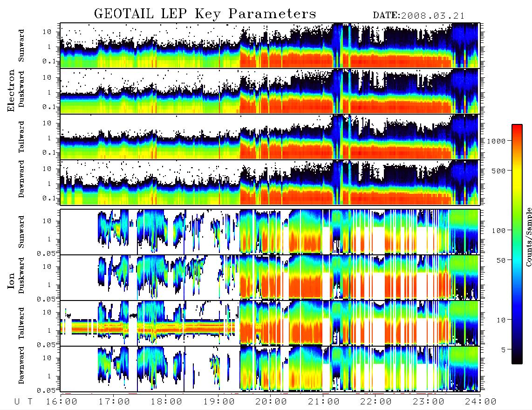
Task: Click the '16:00' time tick label
Action: click(61, 402)
